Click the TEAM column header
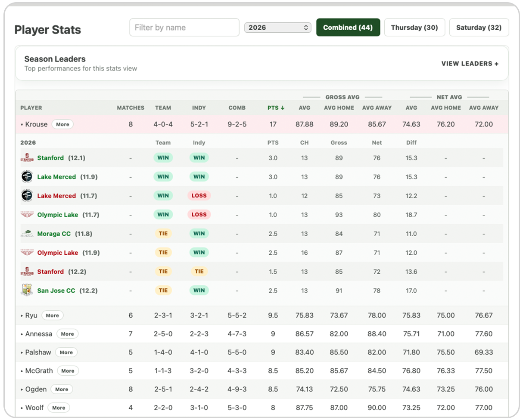Viewport: 523px width, 420px height. pyautogui.click(x=163, y=108)
